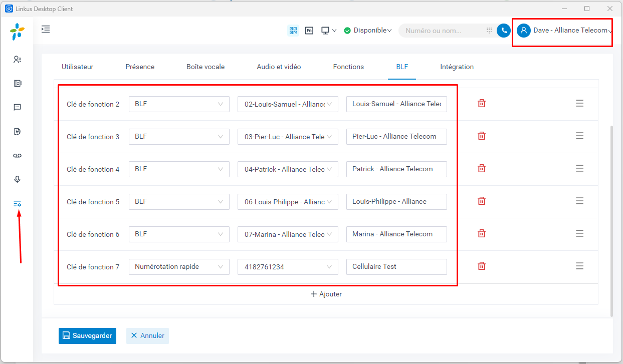Click reorder handle for Clé de fonction 2
Screen dimensions: 623x364
[579, 103]
